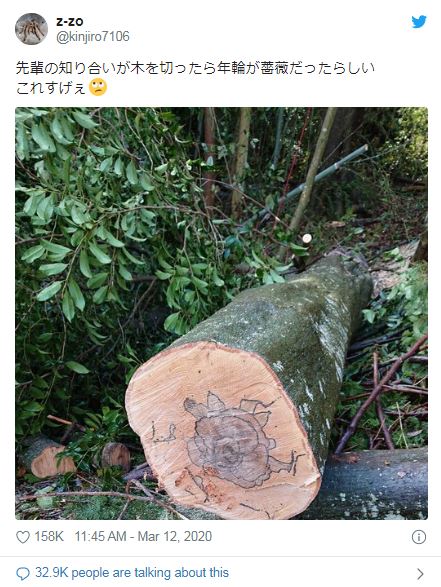Open the z-zo display name link
Viewport: 441px width, 587px height.
click(70, 22)
